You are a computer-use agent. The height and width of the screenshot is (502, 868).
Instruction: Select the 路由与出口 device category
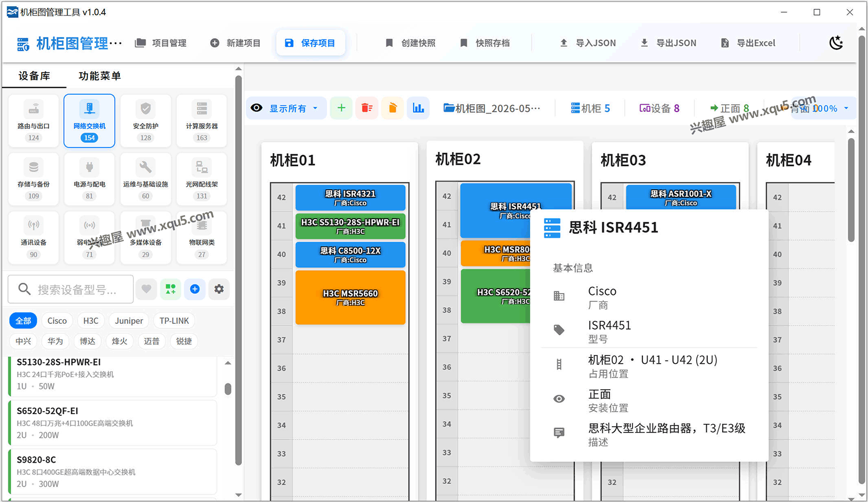point(34,120)
